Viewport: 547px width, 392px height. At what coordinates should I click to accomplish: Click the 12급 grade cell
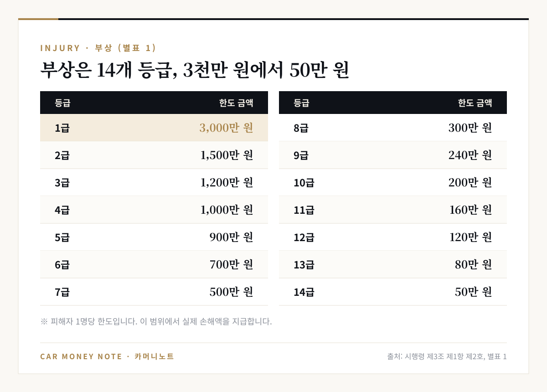click(x=304, y=237)
